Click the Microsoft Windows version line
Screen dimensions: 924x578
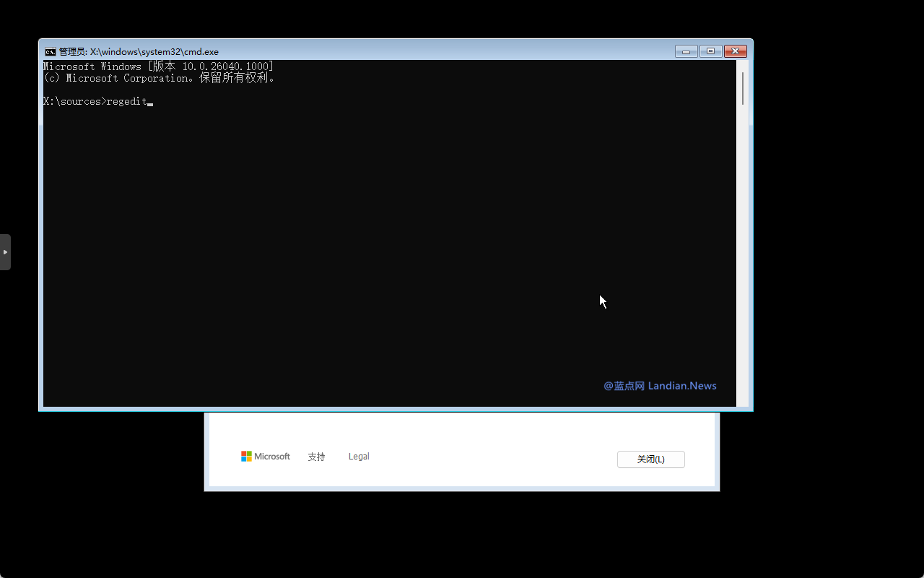coord(158,66)
